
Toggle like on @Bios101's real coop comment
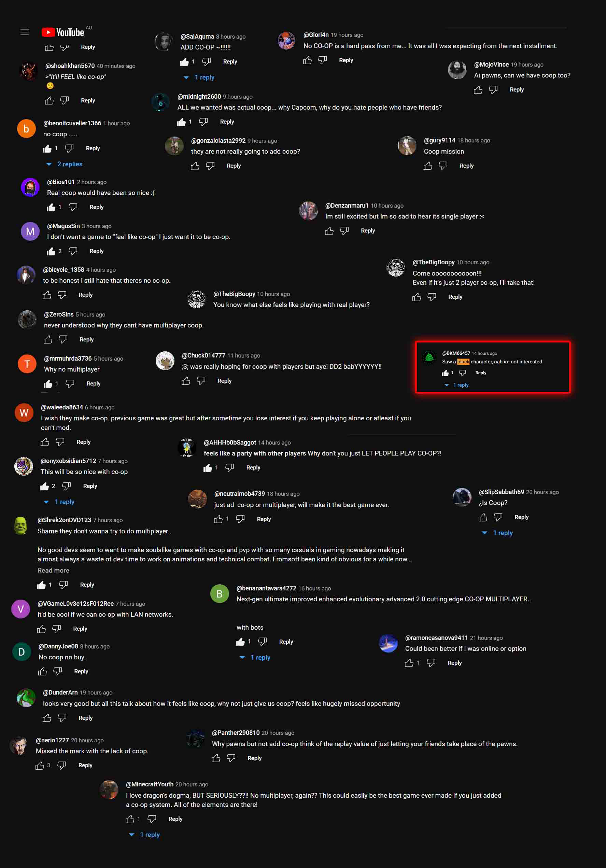click(x=51, y=207)
